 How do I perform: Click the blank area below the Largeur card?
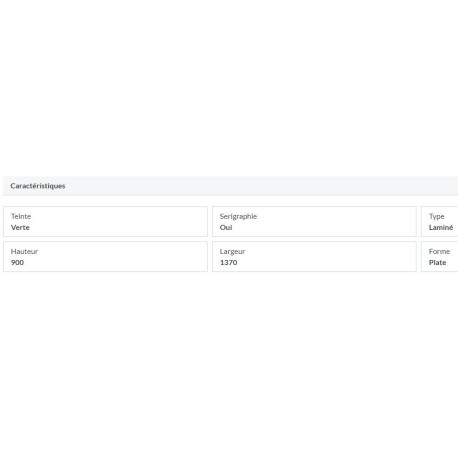coord(314,333)
